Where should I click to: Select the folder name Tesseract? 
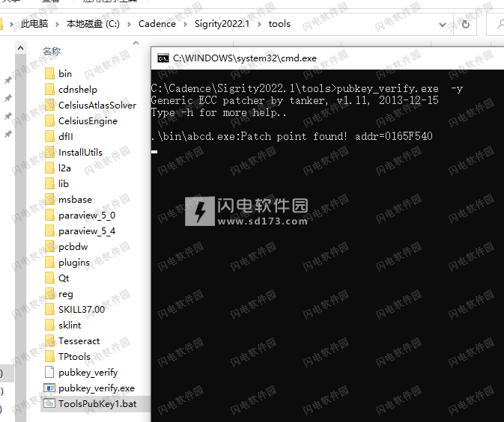(x=79, y=341)
